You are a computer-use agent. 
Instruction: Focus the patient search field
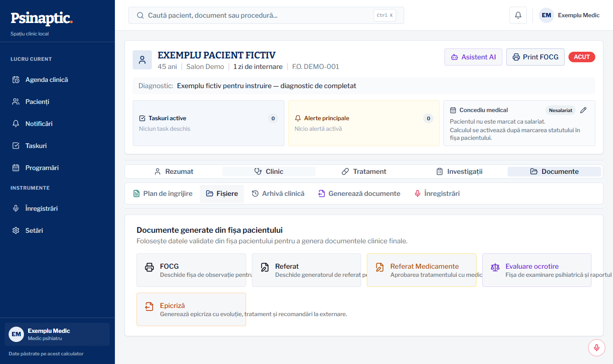(266, 15)
